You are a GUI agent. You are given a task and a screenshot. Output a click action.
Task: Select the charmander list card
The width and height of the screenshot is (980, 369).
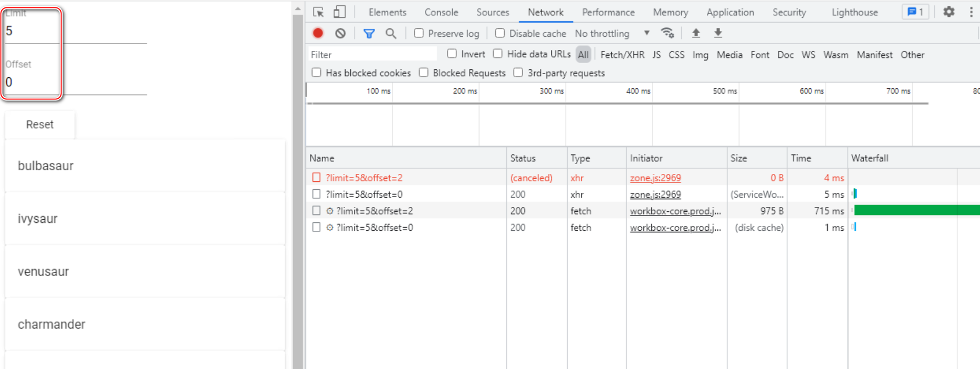(145, 324)
